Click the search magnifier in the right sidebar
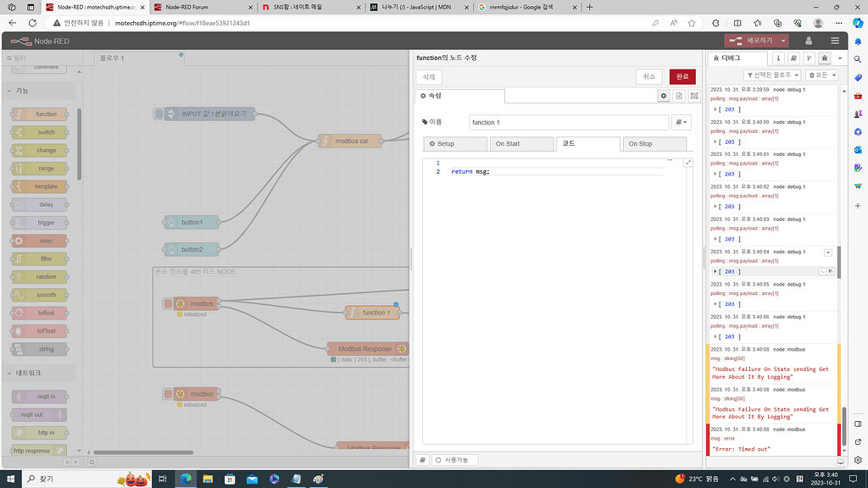 point(857,58)
